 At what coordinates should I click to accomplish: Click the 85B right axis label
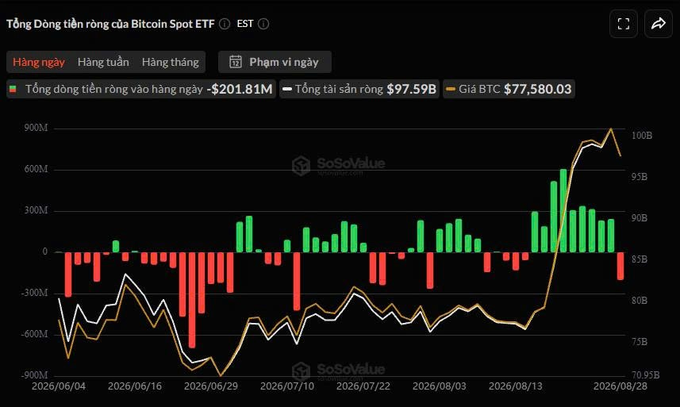[639, 259]
